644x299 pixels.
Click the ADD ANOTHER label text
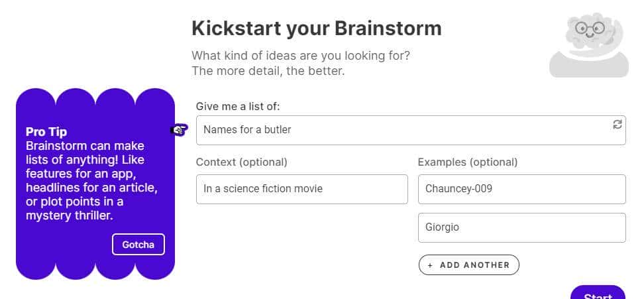pos(474,265)
